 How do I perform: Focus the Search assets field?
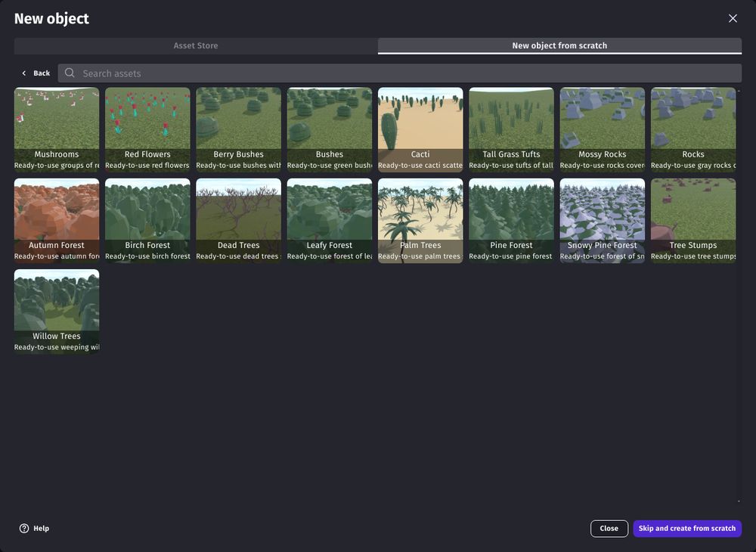pos(399,73)
